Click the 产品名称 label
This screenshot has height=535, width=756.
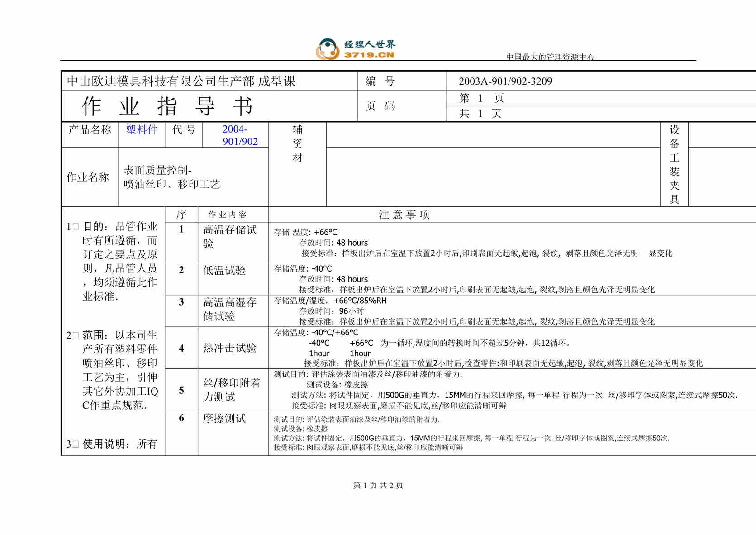click(90, 130)
